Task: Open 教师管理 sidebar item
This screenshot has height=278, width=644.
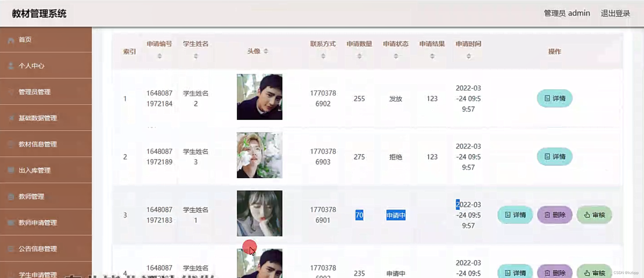Action: point(46,196)
